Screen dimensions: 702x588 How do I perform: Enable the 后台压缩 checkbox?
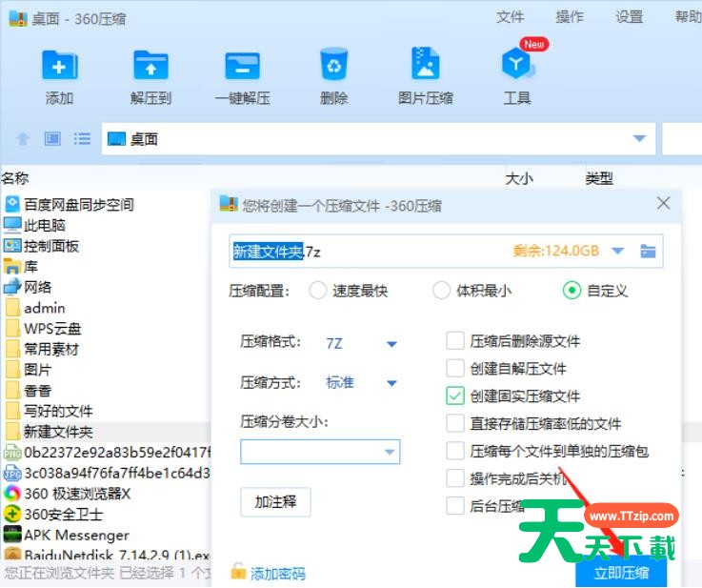[x=455, y=506]
